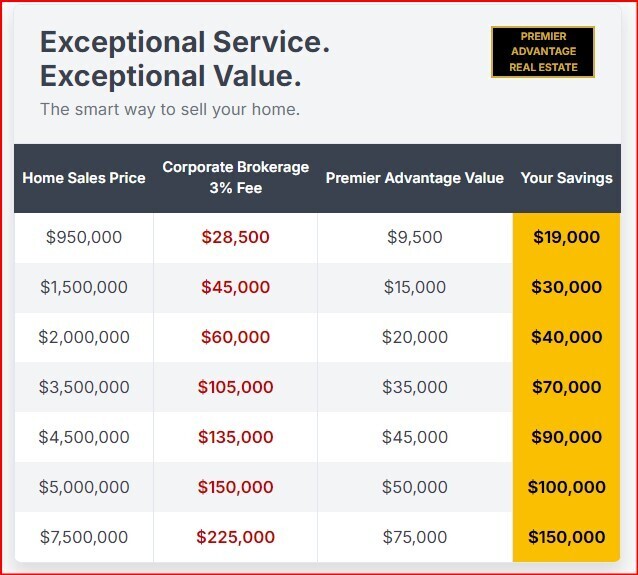This screenshot has width=638, height=575.
Task: Click the Premier Advantage Value column header
Action: (x=415, y=178)
